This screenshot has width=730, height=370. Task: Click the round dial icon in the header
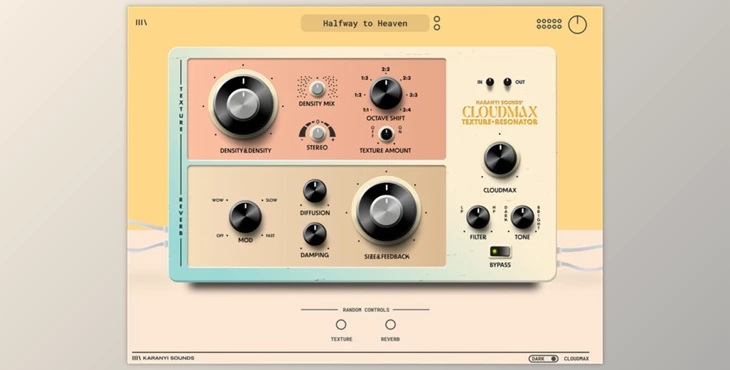pyautogui.click(x=577, y=24)
